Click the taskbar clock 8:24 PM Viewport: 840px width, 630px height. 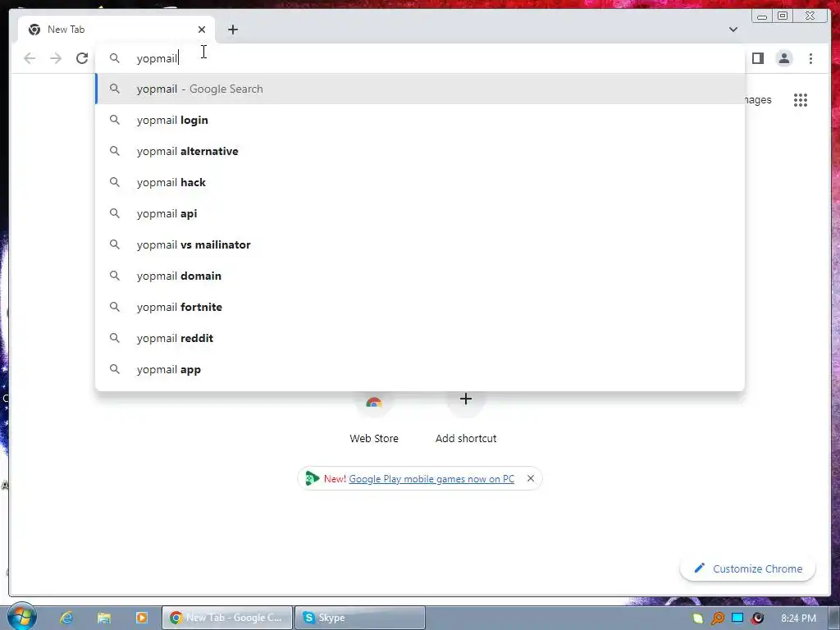point(798,619)
